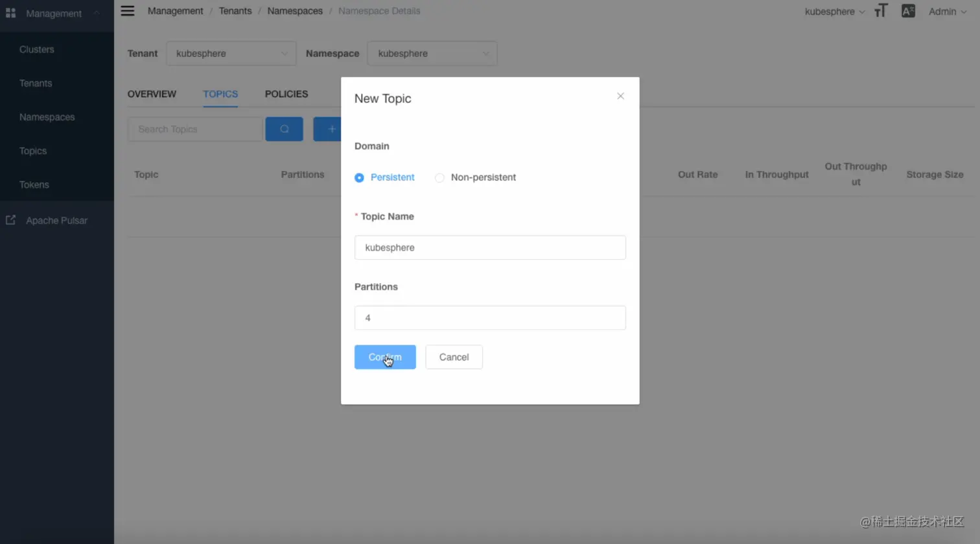Screen dimensions: 980x544
Task: Click the Search Topics input field
Action: pyautogui.click(x=195, y=129)
